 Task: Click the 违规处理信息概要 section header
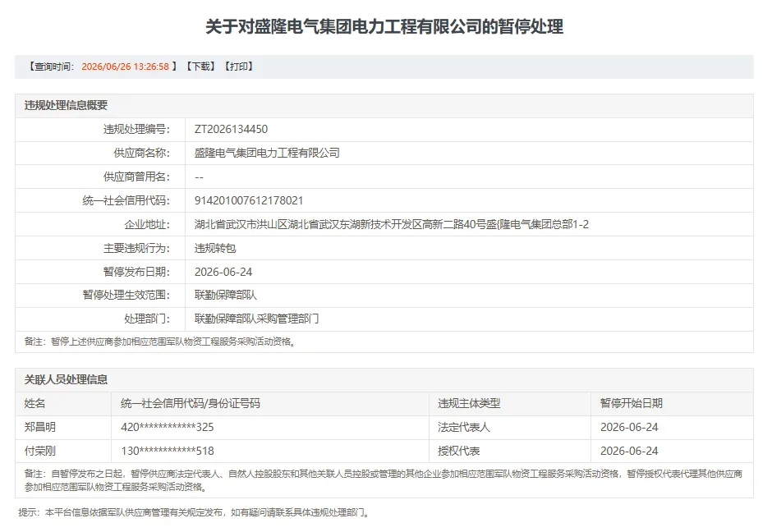[x=66, y=105]
